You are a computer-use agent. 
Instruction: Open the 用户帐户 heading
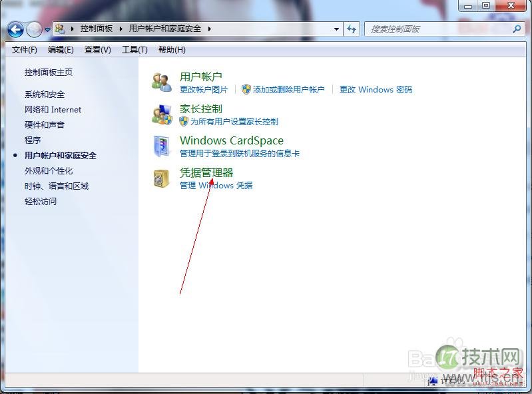tap(201, 77)
